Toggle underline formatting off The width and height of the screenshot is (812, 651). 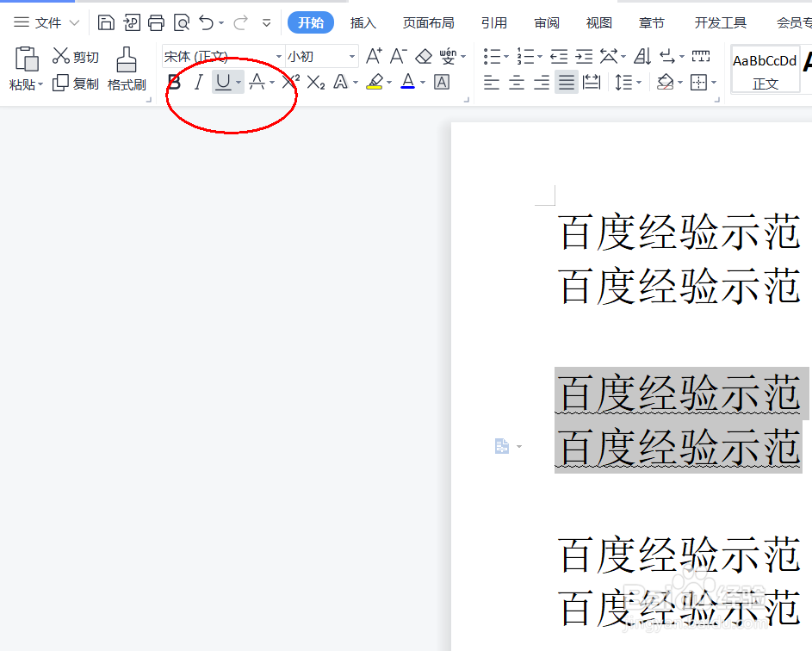(223, 82)
